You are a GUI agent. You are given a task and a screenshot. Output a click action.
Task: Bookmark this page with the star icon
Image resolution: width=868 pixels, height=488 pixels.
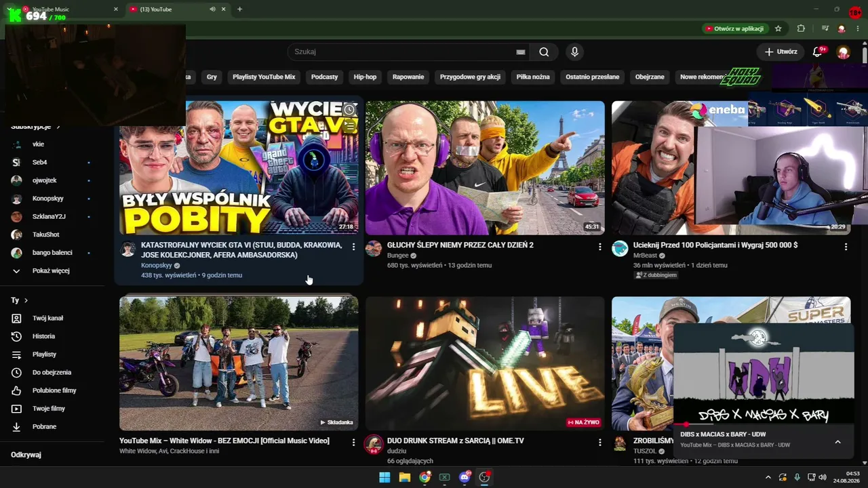point(778,28)
